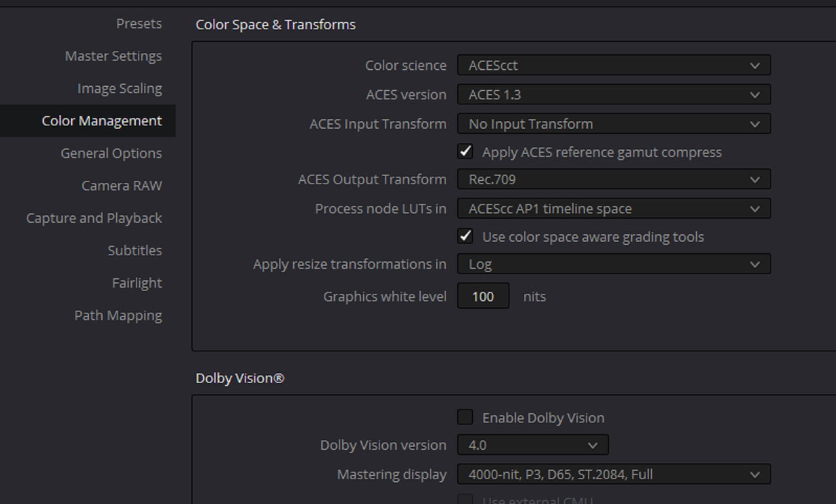Click the Color science label
836x504 pixels.
click(x=406, y=65)
